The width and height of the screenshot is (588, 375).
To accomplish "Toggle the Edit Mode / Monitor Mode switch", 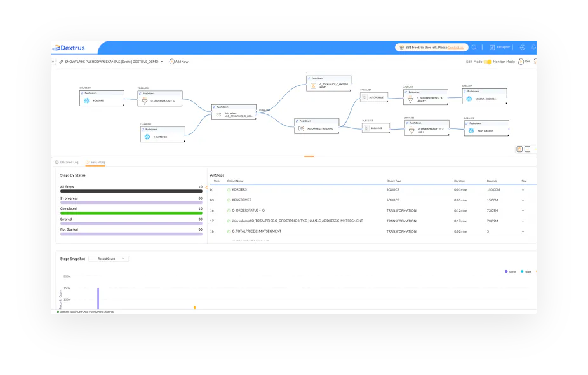I will (488, 62).
